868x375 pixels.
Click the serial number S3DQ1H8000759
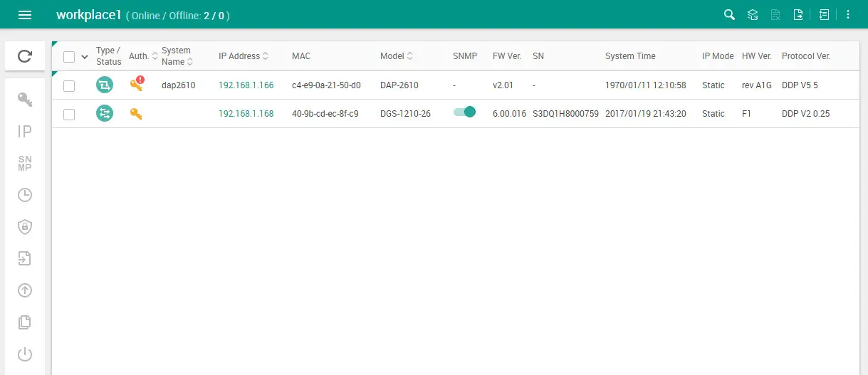[565, 114]
